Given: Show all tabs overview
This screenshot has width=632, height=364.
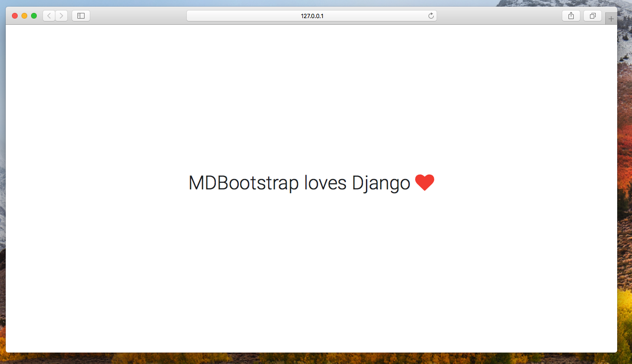Looking at the screenshot, I should click(x=593, y=16).
